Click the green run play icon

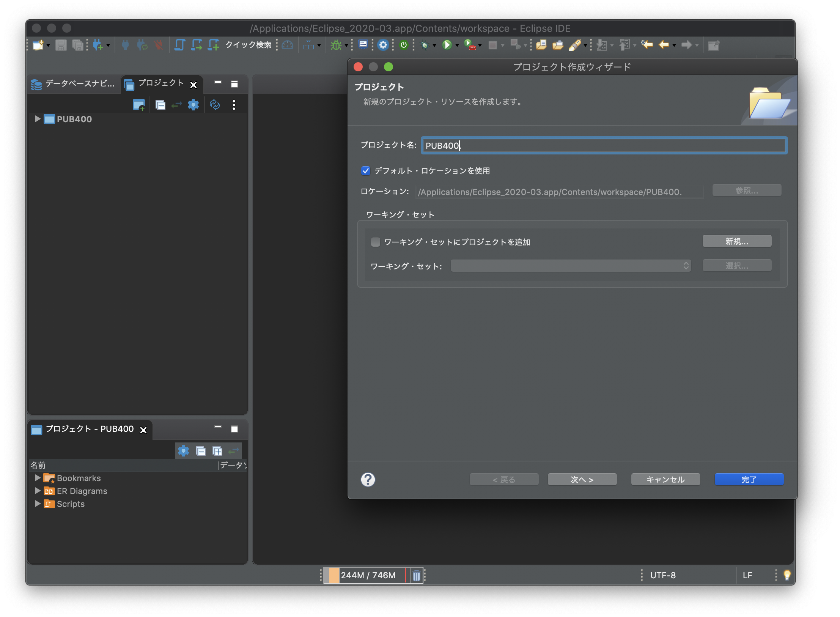(447, 45)
